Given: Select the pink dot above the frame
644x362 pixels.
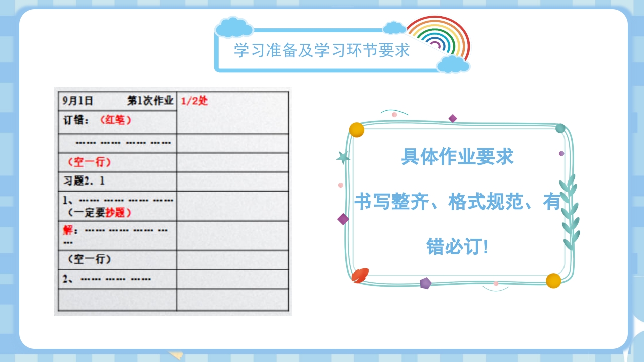Looking at the screenshot, I should point(394,115).
